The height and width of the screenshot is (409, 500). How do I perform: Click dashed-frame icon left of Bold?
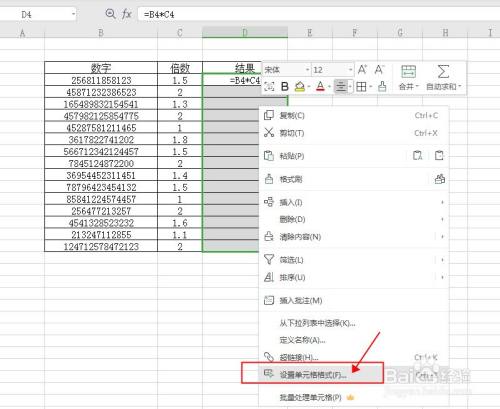(269, 87)
